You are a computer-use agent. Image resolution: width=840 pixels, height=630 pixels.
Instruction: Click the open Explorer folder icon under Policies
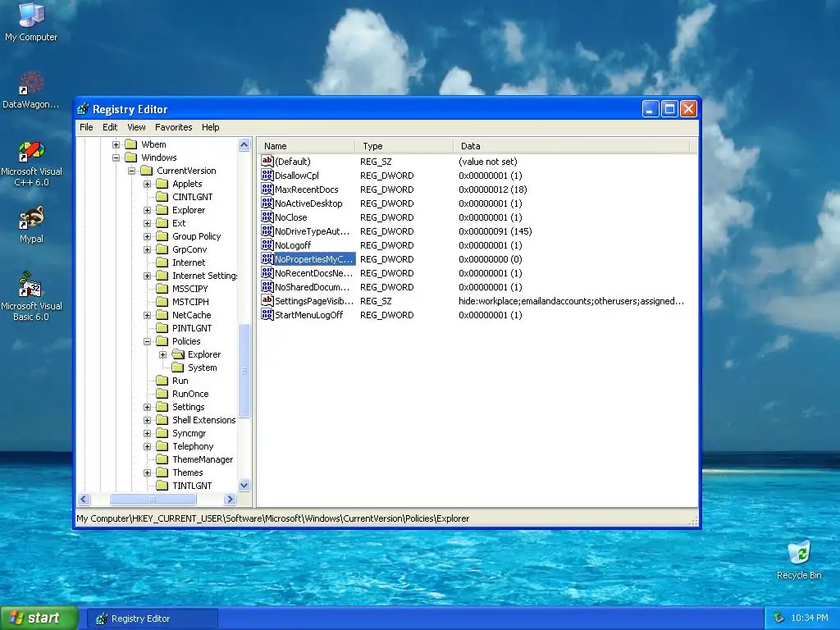(178, 354)
